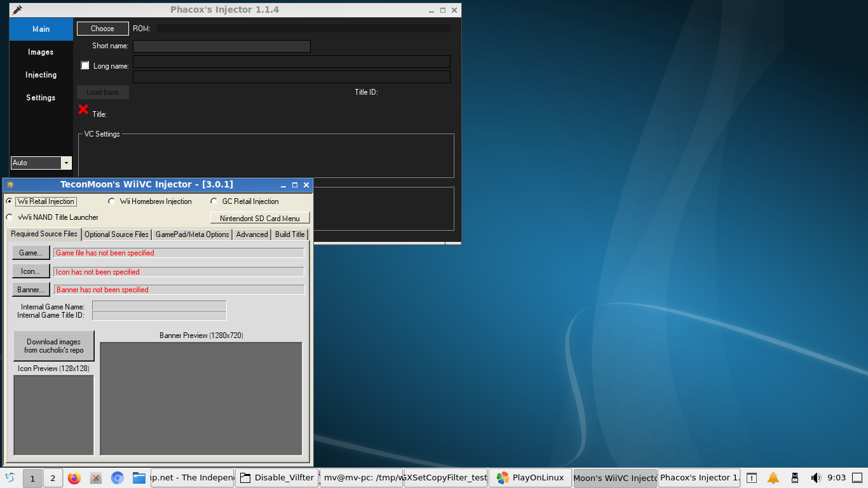This screenshot has height=488, width=868.
Task: Minimize the Phacox's Injector window
Action: point(431,10)
